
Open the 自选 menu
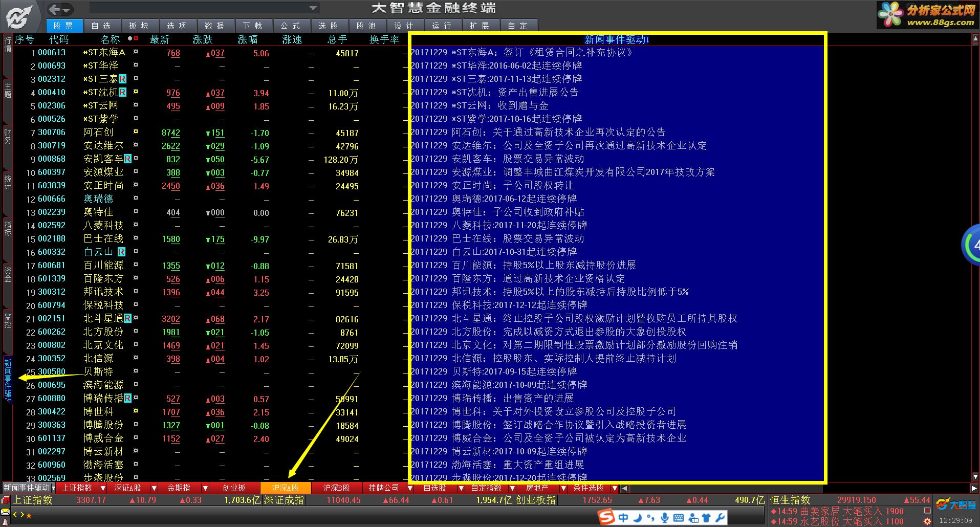[101, 26]
